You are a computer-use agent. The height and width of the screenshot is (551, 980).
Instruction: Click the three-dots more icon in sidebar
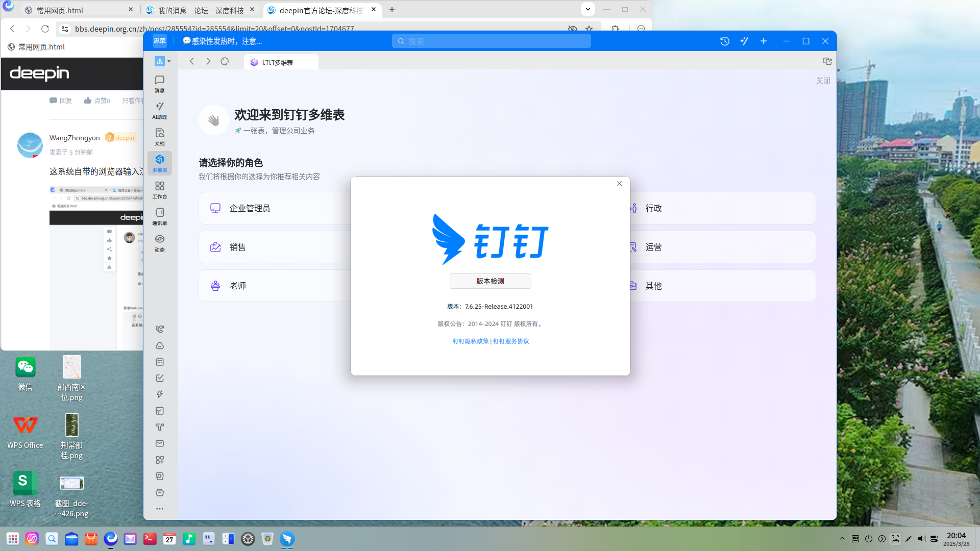tap(160, 509)
